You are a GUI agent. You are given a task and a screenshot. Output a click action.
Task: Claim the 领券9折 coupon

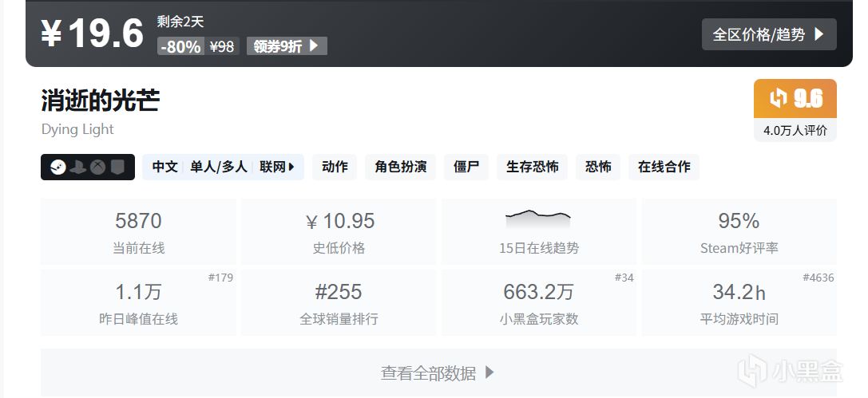tap(287, 46)
